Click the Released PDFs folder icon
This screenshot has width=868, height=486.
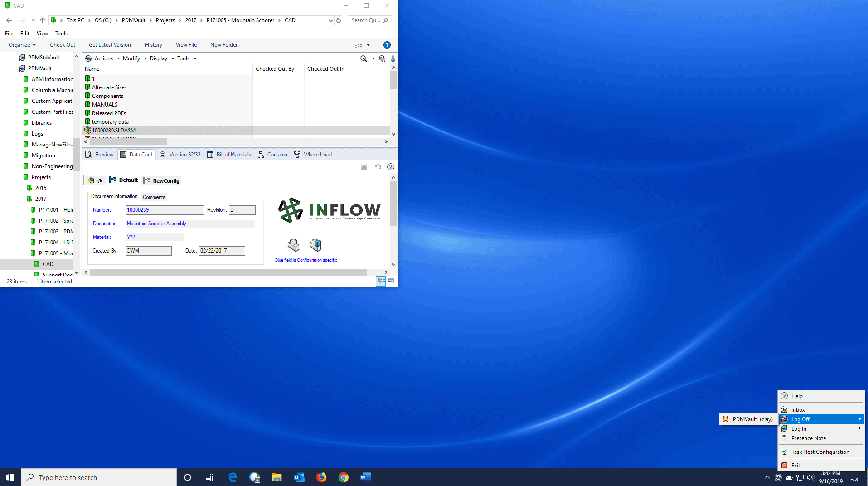point(87,113)
